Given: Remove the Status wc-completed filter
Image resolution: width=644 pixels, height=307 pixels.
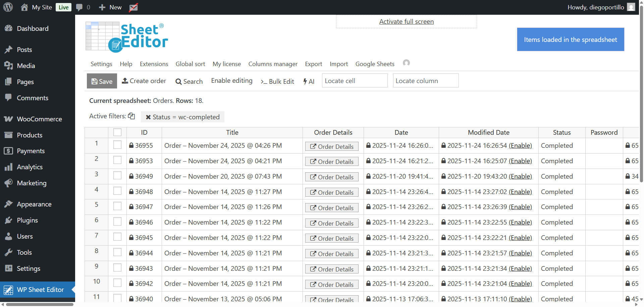Looking at the screenshot, I should (148, 117).
